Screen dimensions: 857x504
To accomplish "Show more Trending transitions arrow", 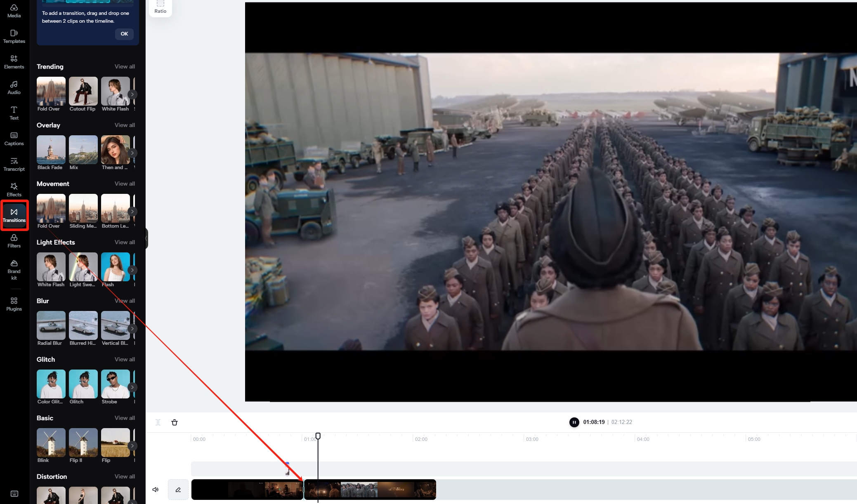I will point(132,94).
